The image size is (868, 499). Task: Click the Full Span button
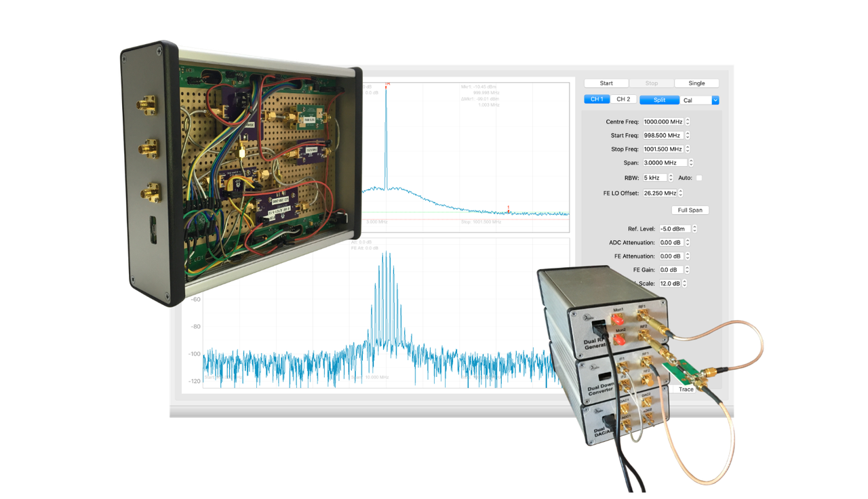(690, 210)
